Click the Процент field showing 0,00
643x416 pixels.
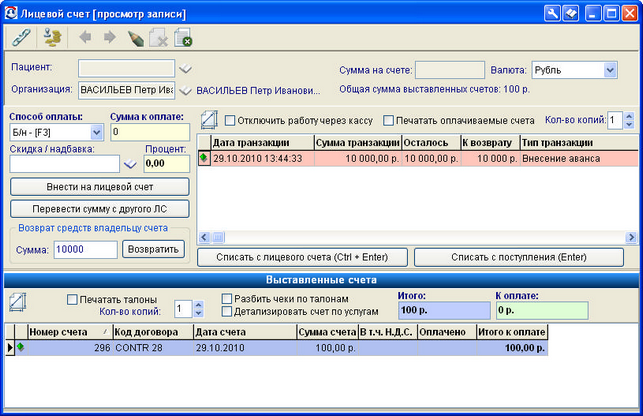[x=166, y=164]
